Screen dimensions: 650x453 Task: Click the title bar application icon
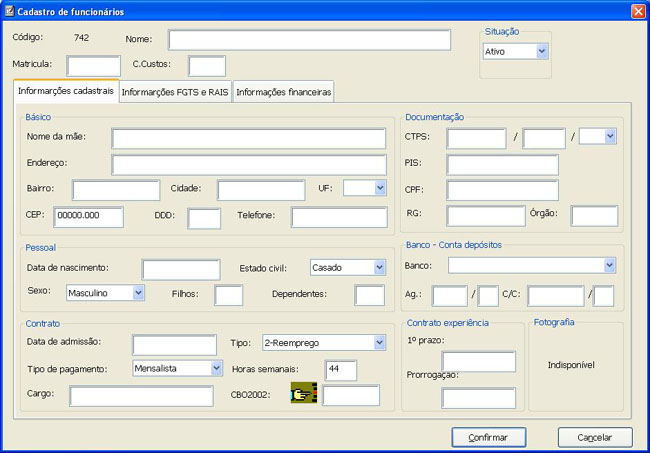[9, 10]
